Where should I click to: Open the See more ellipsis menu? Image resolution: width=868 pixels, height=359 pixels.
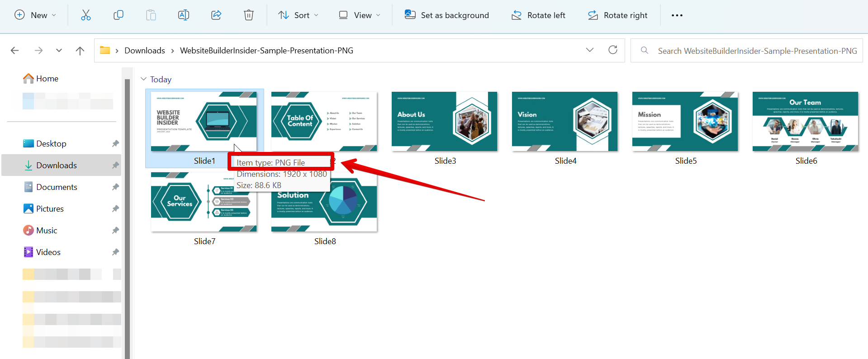click(677, 15)
